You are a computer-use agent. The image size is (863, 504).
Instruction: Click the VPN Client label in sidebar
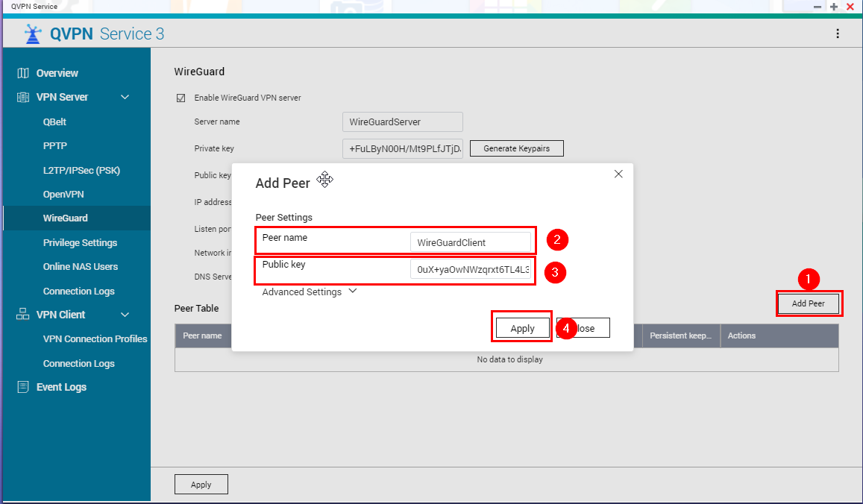click(x=60, y=315)
